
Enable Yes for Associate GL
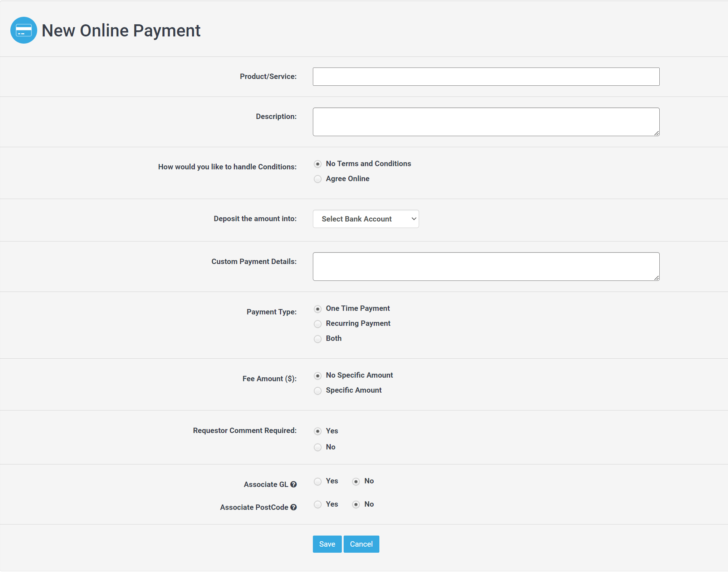[318, 481]
